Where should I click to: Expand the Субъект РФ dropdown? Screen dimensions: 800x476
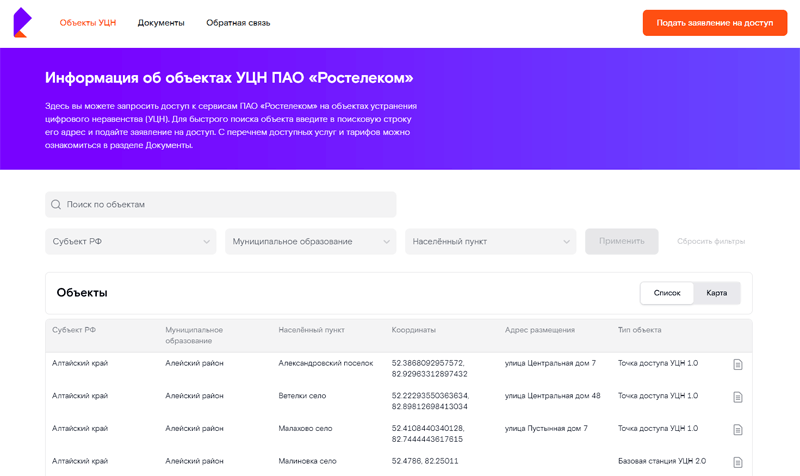click(131, 241)
